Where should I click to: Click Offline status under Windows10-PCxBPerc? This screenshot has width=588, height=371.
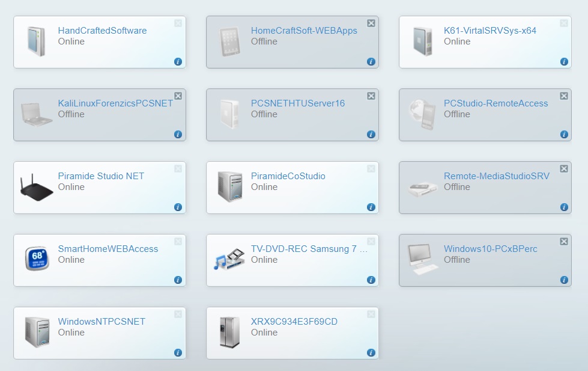coord(456,260)
